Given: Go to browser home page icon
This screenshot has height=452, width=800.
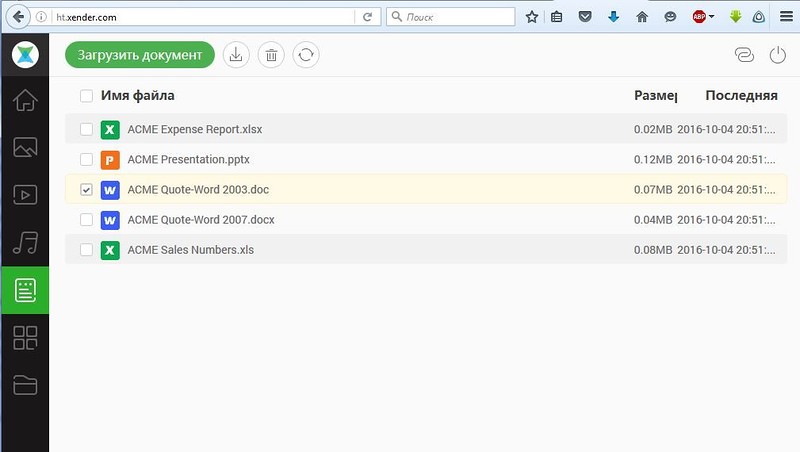Looking at the screenshot, I should [642, 17].
